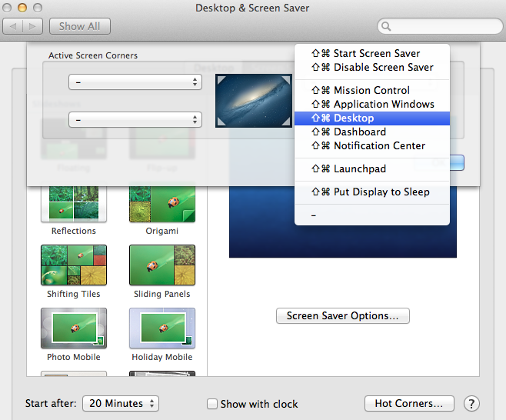Image resolution: width=506 pixels, height=420 pixels.
Task: Select Notification Center menu entry
Action: click(x=372, y=145)
